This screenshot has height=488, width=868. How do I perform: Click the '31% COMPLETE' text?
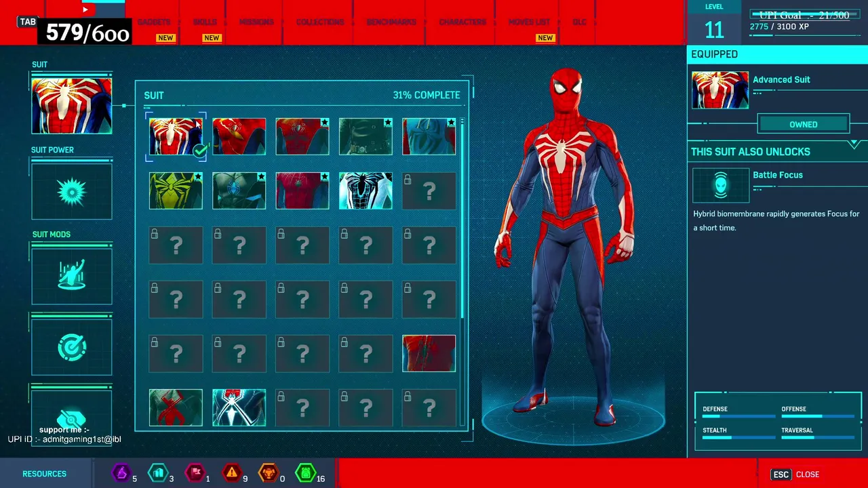click(427, 95)
